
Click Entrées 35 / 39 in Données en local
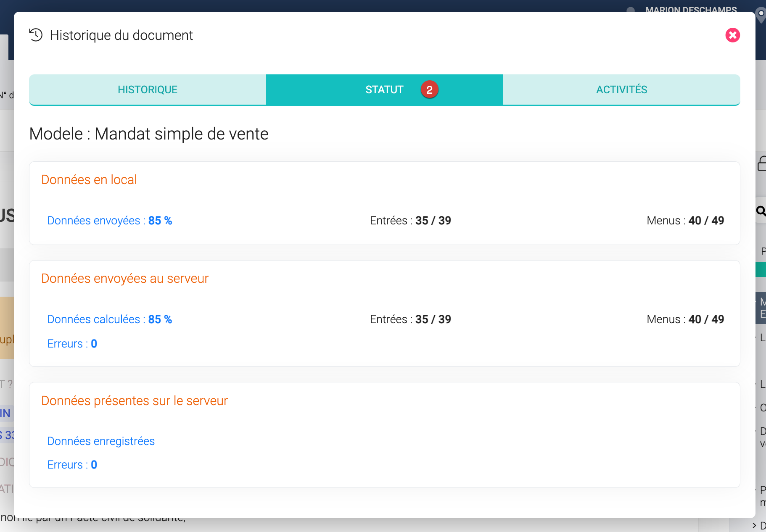point(410,221)
